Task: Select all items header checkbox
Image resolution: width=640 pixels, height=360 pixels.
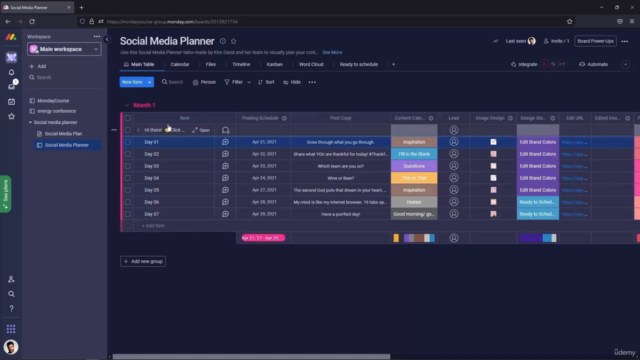Action: click(x=128, y=118)
